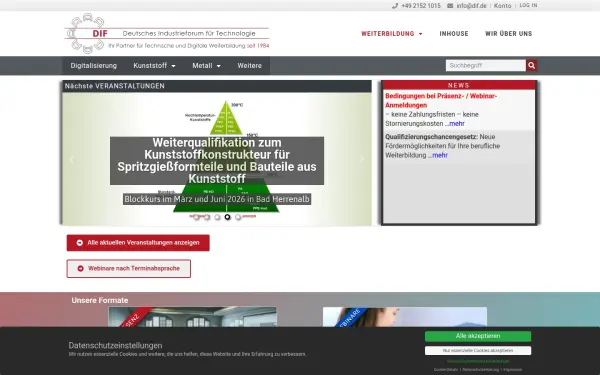The height and width of the screenshot is (375, 600).
Task: Open the Weitere category
Action: point(249,66)
